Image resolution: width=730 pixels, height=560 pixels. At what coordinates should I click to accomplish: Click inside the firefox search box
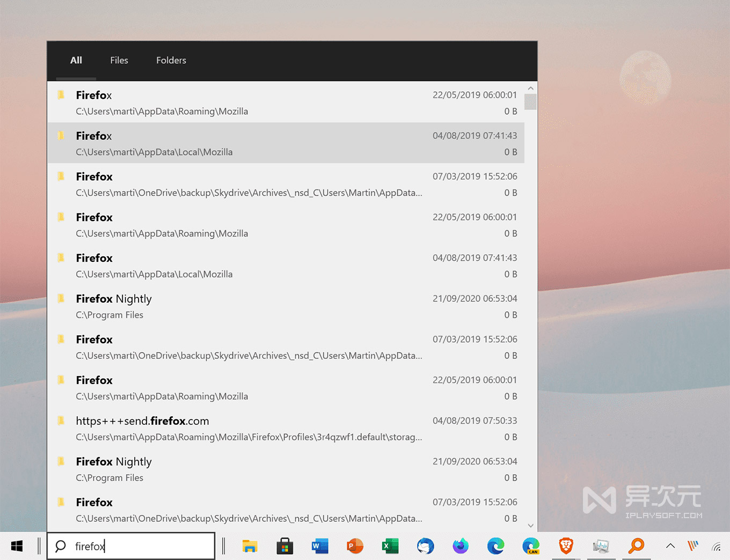click(131, 546)
